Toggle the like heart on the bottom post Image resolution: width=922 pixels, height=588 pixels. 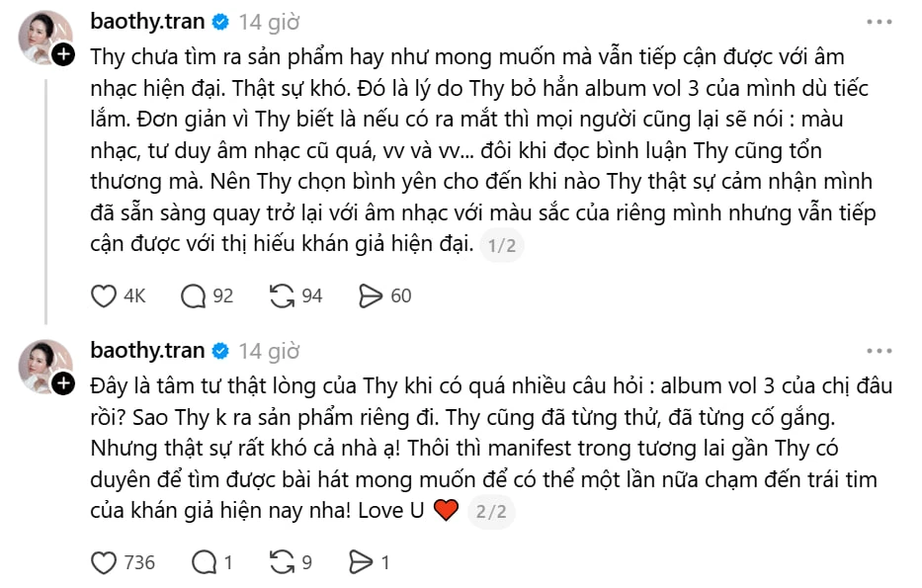coord(105,560)
